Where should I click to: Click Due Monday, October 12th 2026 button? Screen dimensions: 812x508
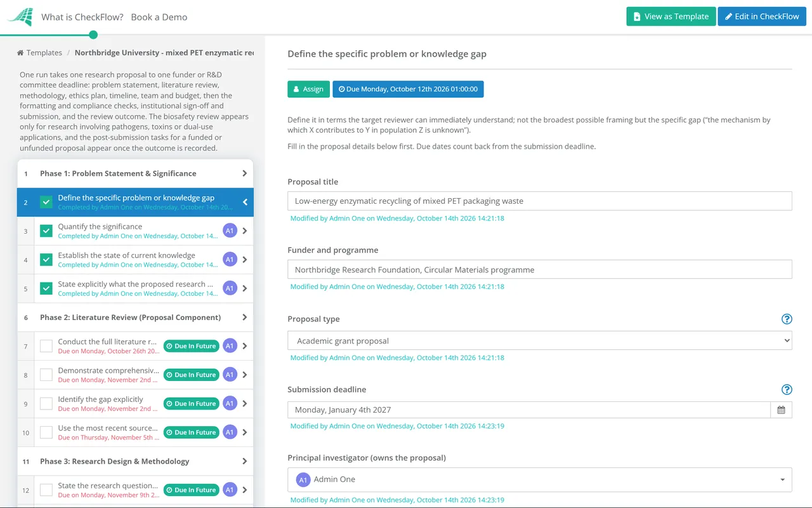408,89
